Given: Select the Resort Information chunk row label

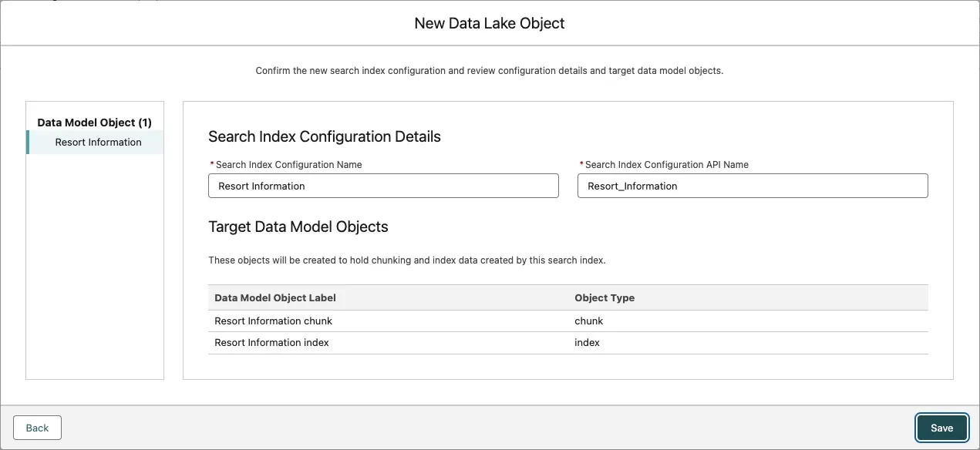Looking at the screenshot, I should tap(273, 321).
